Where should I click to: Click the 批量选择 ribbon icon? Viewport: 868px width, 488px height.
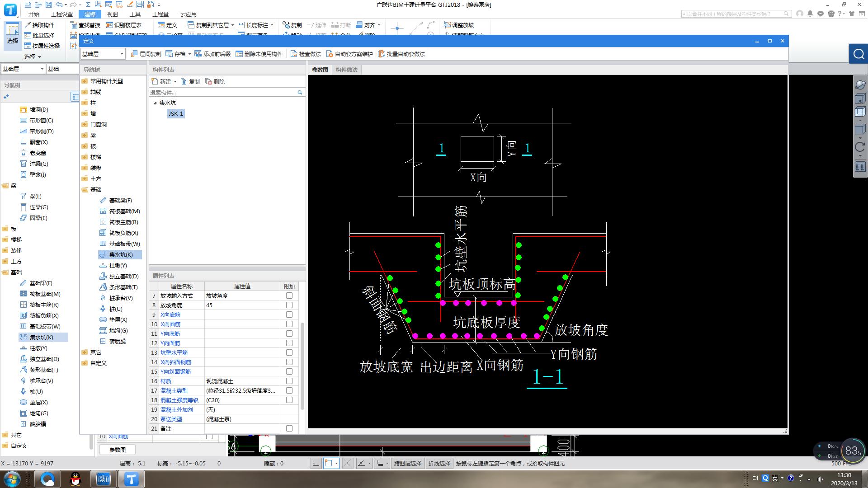pyautogui.click(x=28, y=35)
